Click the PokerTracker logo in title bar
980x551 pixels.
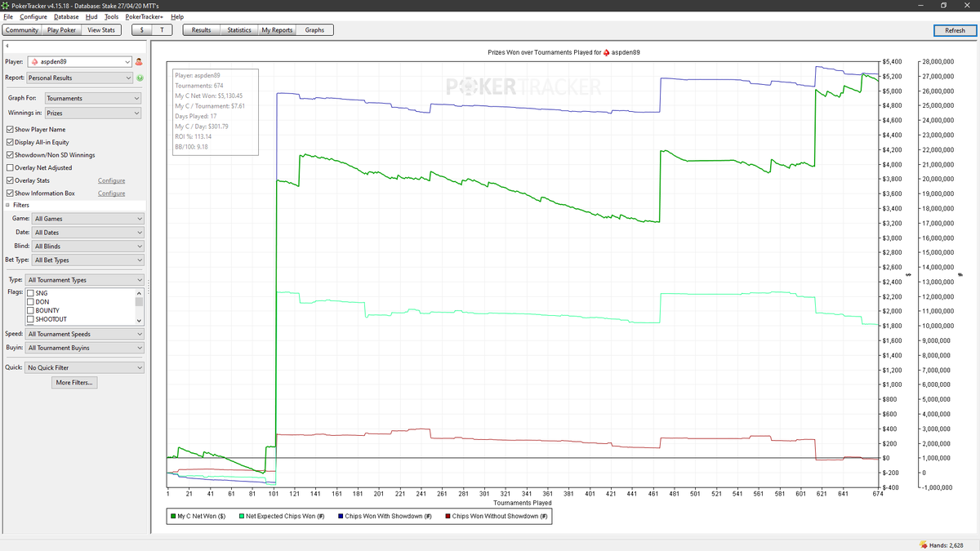pos(6,6)
